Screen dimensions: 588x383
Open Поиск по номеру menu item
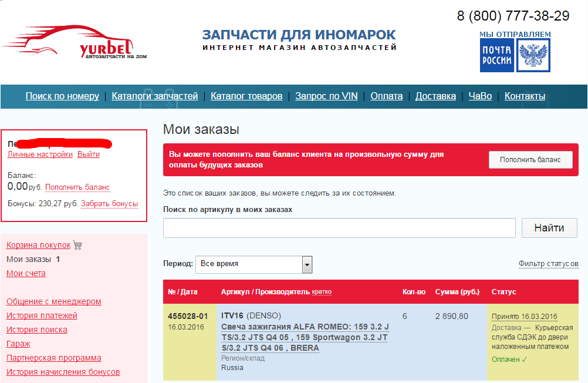click(x=62, y=96)
